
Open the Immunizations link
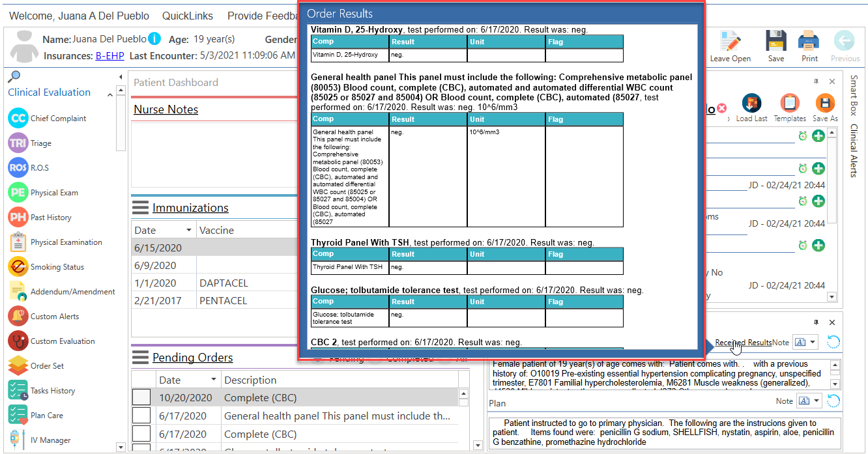[190, 208]
